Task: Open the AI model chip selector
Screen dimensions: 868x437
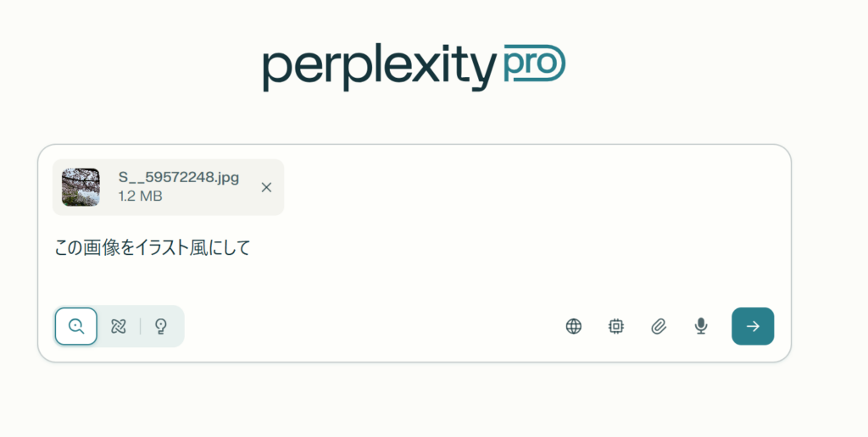Action: pyautogui.click(x=616, y=326)
